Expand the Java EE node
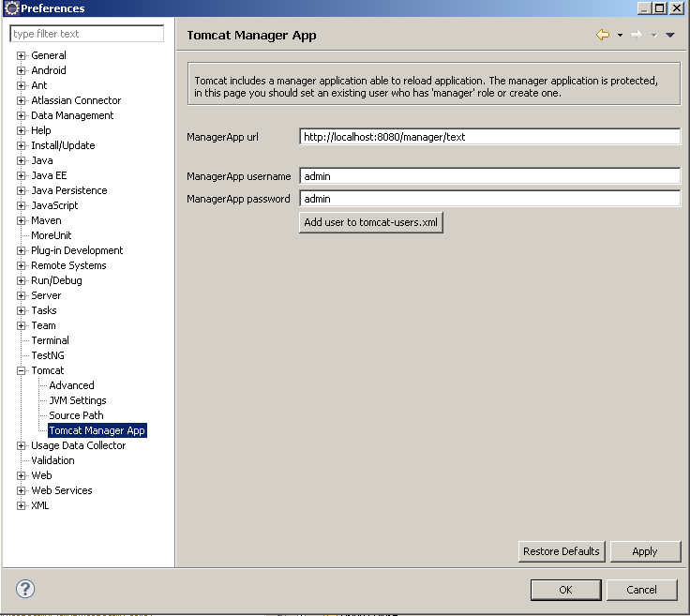Viewport: 690px width, 616px height. (x=21, y=175)
